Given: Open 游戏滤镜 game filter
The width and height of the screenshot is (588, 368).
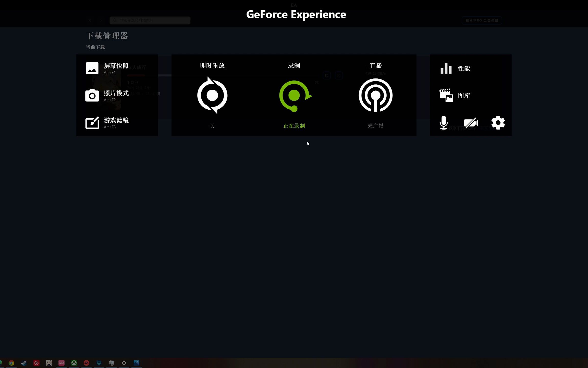Looking at the screenshot, I should point(107,123).
